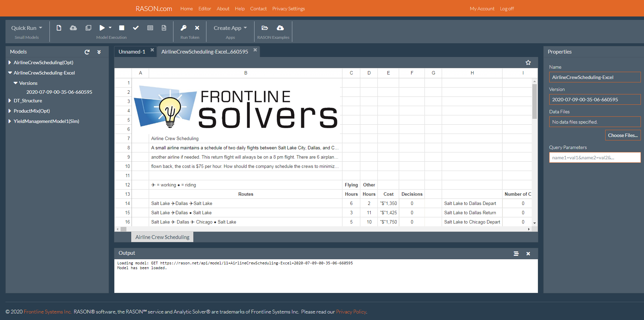Refresh the Models panel list
The height and width of the screenshot is (320, 644).
87,52
